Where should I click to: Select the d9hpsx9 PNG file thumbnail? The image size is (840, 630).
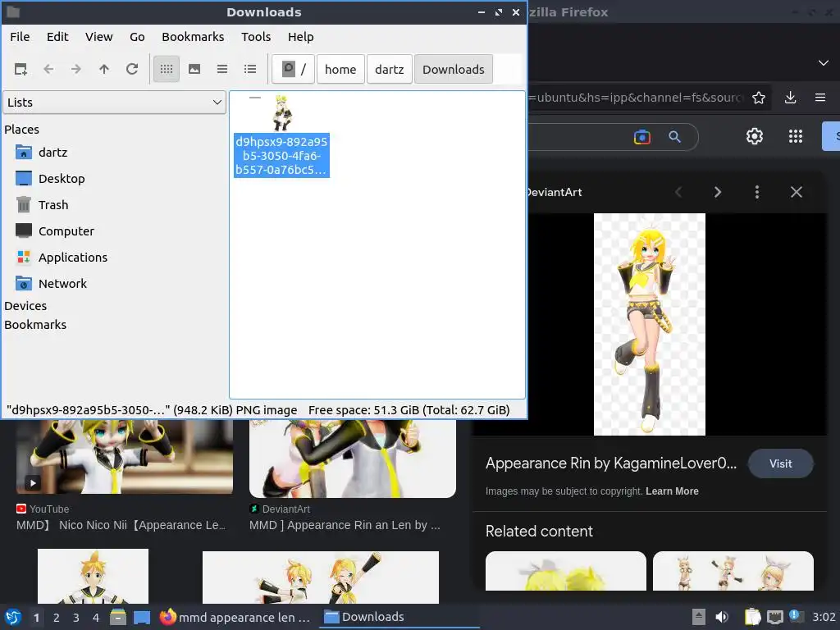282,113
